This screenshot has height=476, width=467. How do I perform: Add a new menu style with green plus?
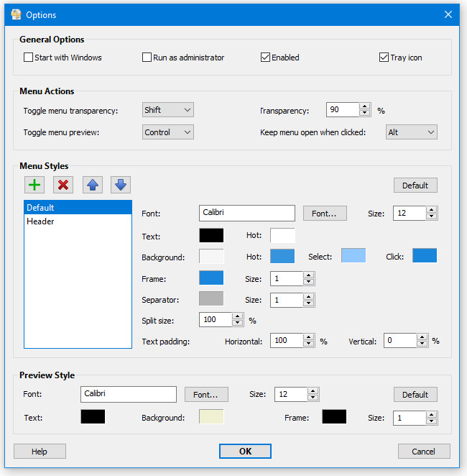(x=34, y=185)
